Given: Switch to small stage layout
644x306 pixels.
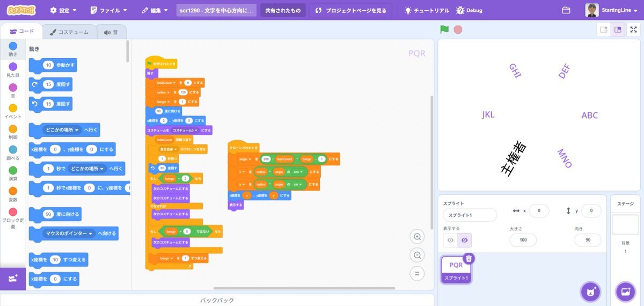Looking at the screenshot, I should coord(604,30).
